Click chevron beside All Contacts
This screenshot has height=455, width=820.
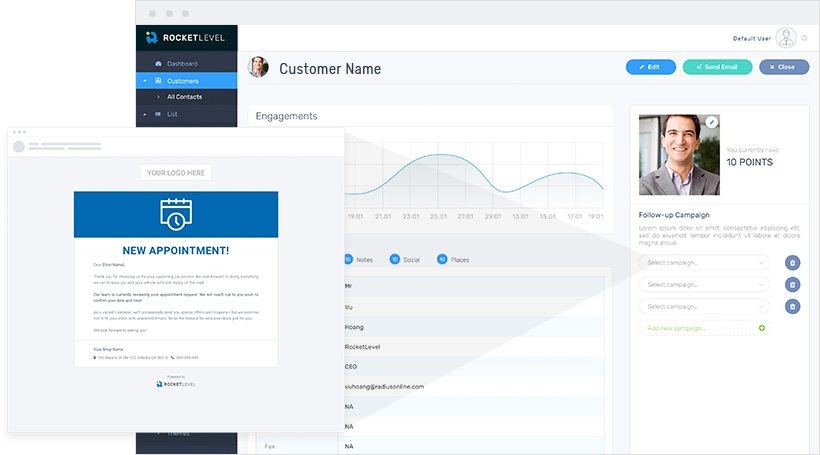click(x=158, y=97)
